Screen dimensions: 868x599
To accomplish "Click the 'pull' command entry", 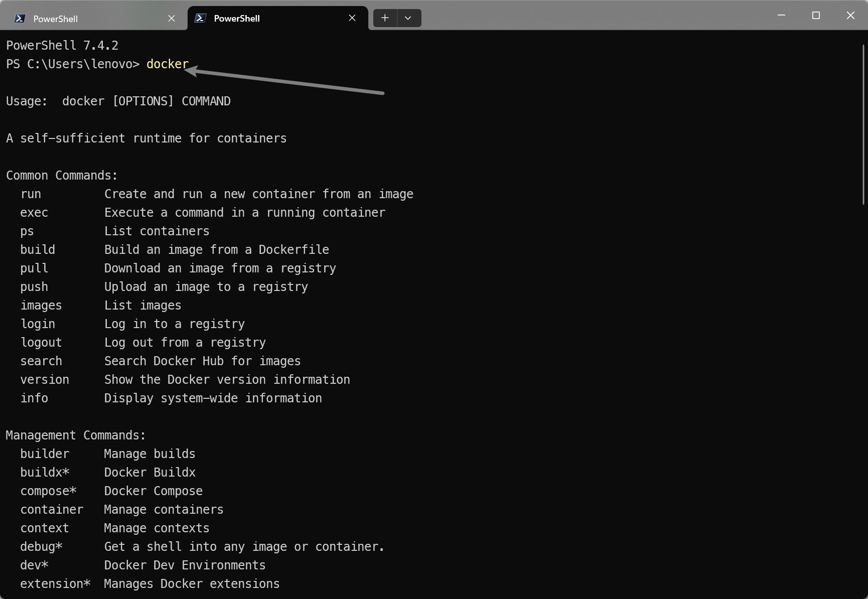I will click(34, 268).
